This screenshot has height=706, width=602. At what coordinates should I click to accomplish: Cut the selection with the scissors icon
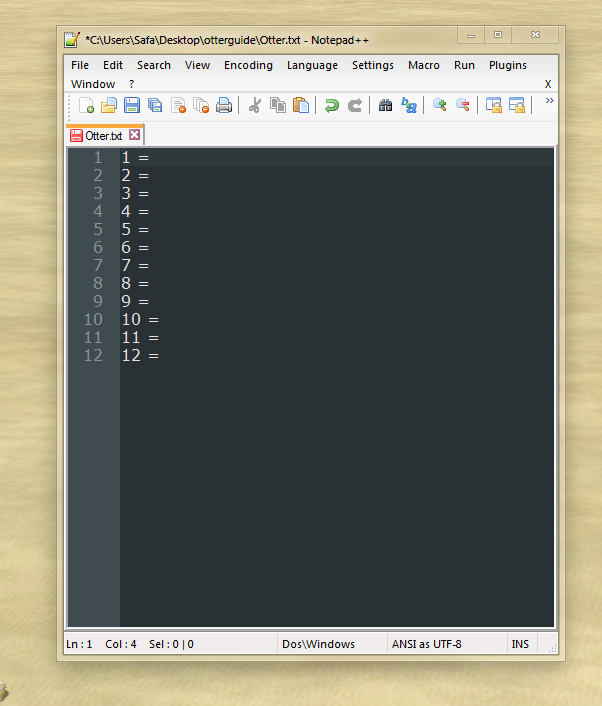[255, 105]
